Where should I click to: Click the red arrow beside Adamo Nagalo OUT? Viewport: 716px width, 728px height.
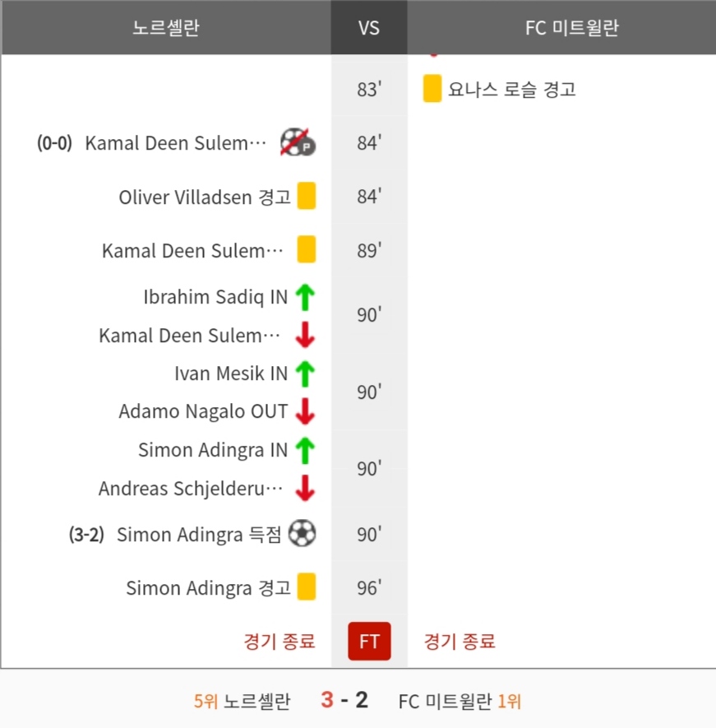(305, 411)
